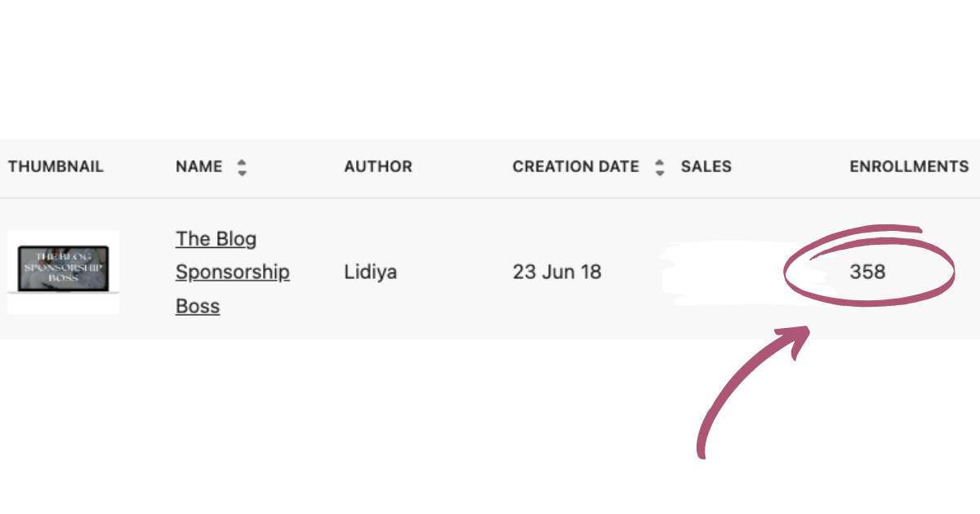Click CREATION DATE ascending sort arrow
Viewport: 980px width, 514px height.
(660, 162)
